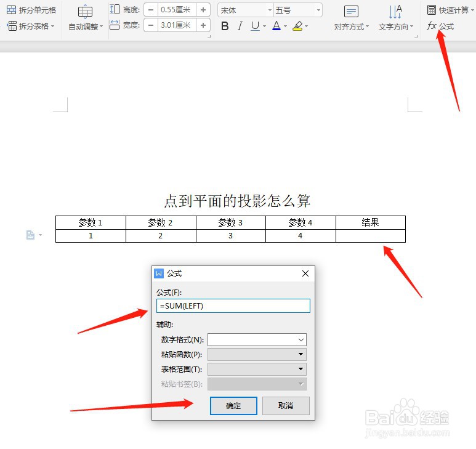Apply the highlight color marker
Screen dimensions: 476x449
(x=298, y=26)
